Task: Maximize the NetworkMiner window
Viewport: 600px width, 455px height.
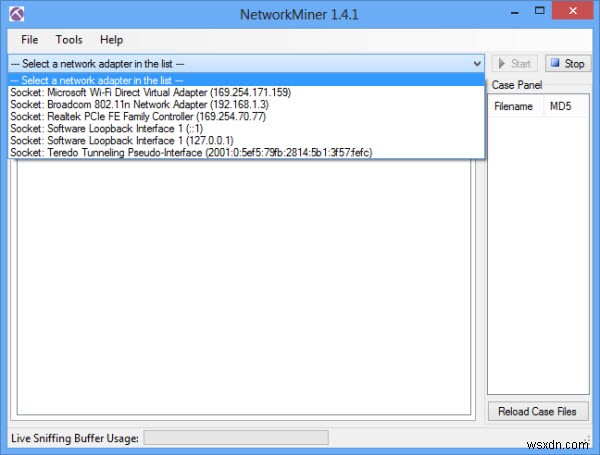Action: (x=540, y=11)
